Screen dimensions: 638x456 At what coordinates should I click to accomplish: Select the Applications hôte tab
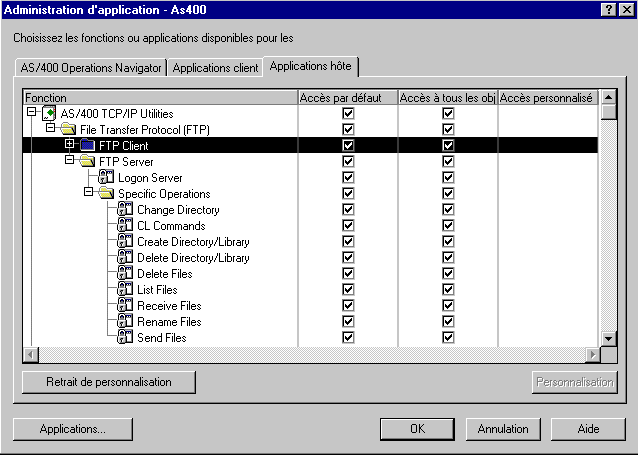tap(310, 66)
